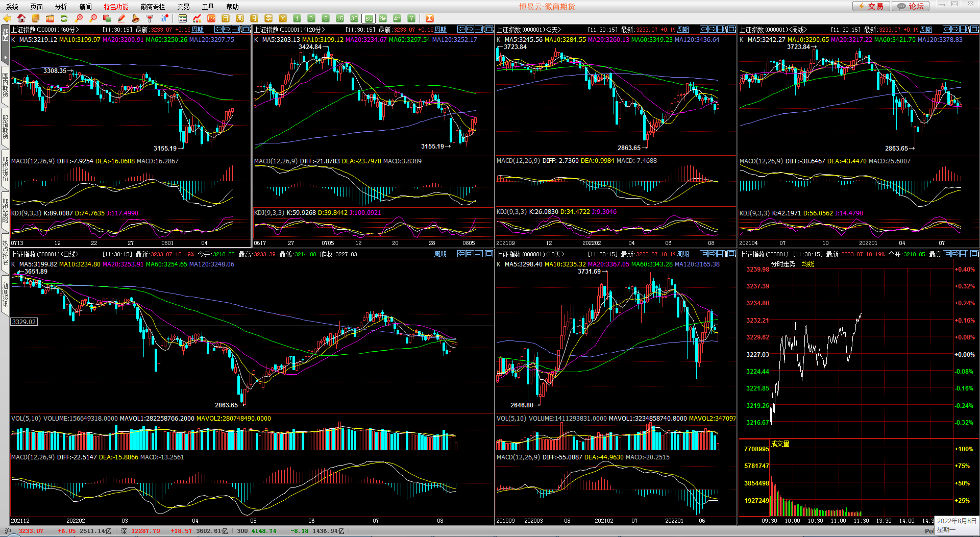Click the 论坛 forum button
Screen dimensions: 980x537
click(911, 6)
